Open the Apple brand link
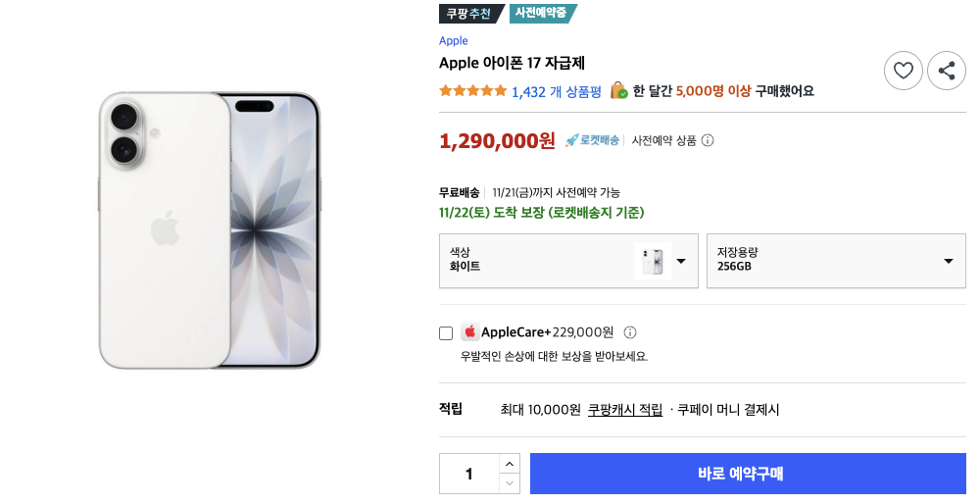The height and width of the screenshot is (504, 980). pyautogui.click(x=454, y=41)
